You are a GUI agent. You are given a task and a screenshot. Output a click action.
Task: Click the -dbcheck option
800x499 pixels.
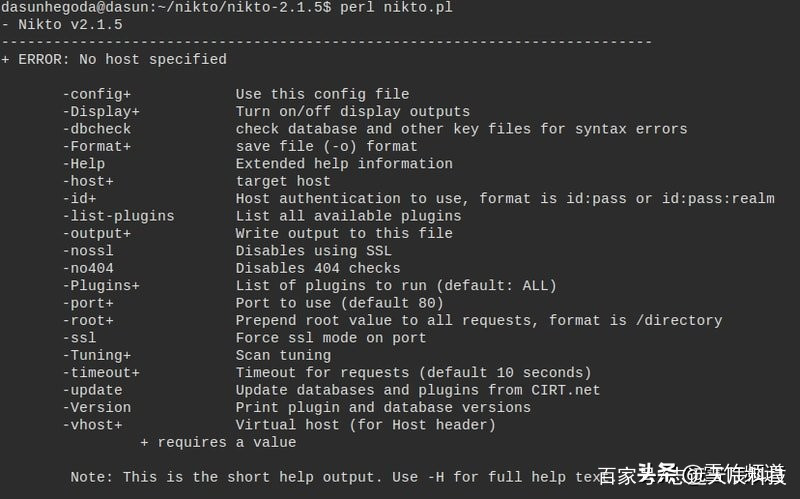96,129
